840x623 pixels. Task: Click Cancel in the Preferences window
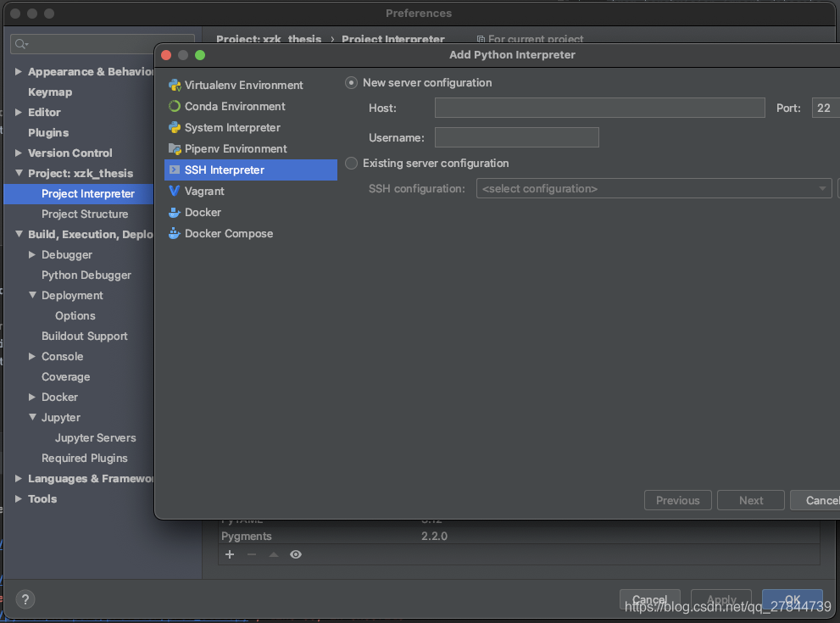coord(650,599)
